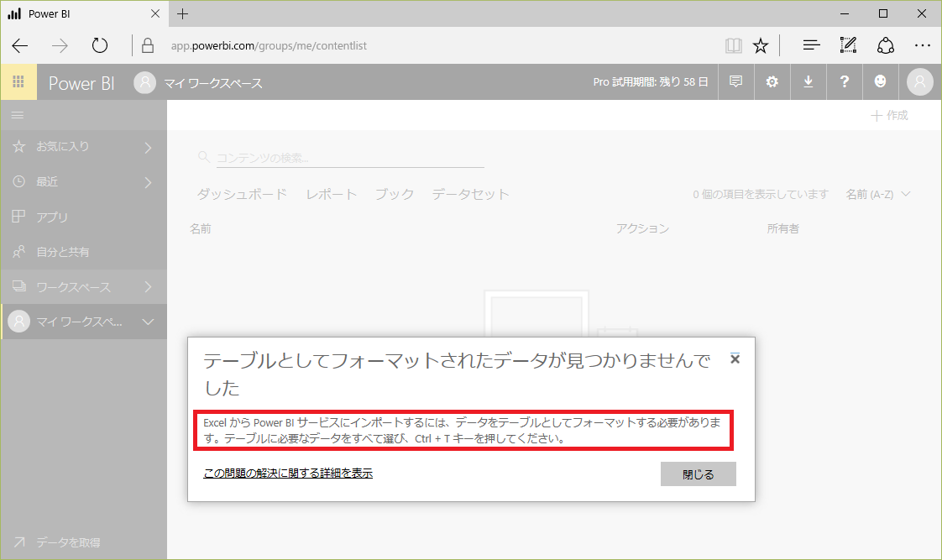This screenshot has height=560, width=942.
Task: Click the search magnifier icon
Action: coord(204,157)
